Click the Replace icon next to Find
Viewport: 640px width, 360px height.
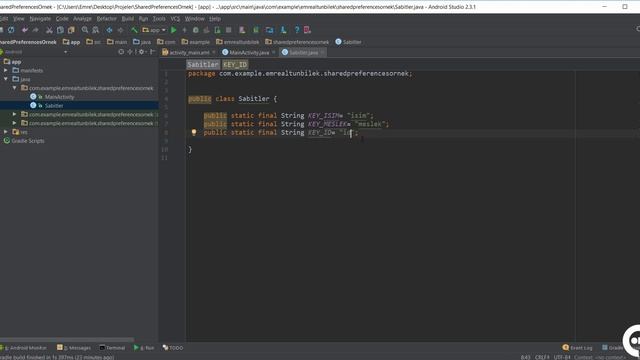tap(96, 30)
